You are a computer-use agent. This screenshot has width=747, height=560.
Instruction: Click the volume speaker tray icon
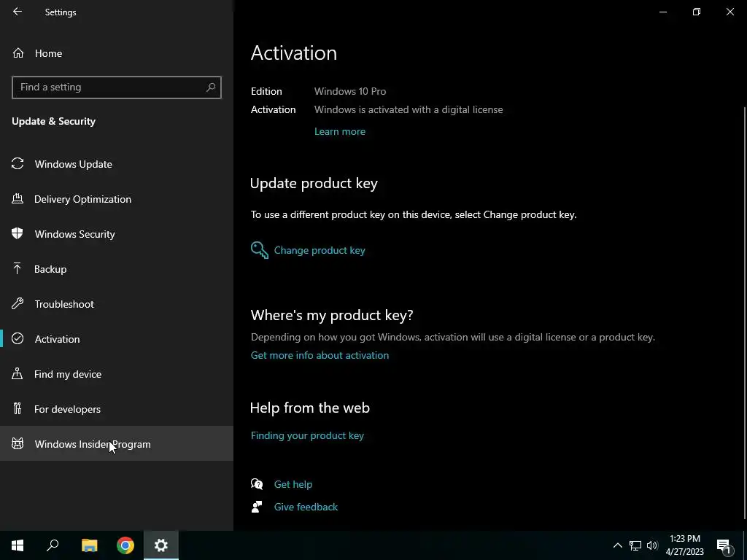(652, 545)
